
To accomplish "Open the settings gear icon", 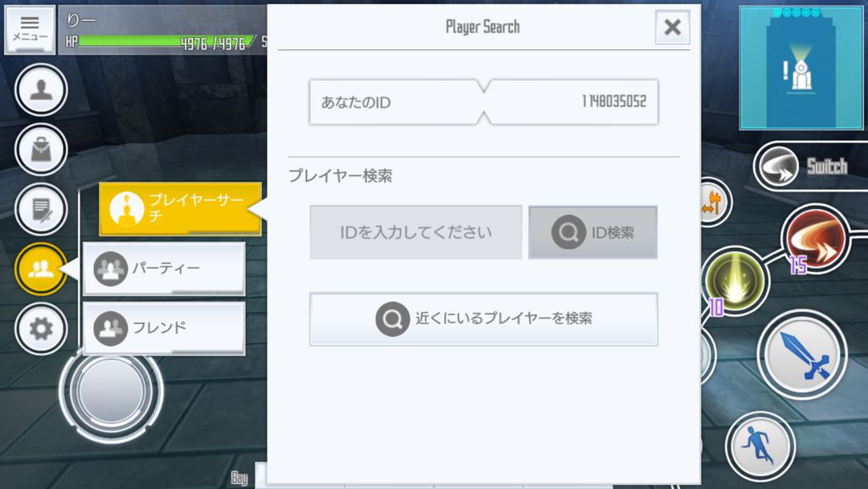I will coord(40,328).
